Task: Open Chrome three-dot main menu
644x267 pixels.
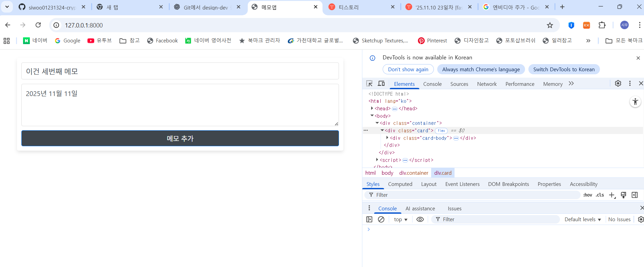Action: pyautogui.click(x=639, y=25)
